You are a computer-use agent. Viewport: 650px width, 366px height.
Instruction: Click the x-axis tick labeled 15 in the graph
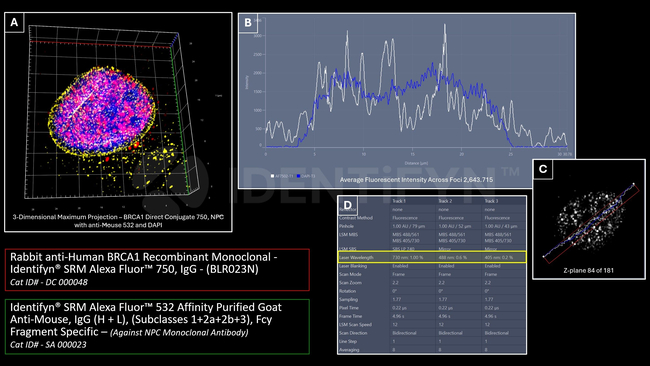click(412, 154)
